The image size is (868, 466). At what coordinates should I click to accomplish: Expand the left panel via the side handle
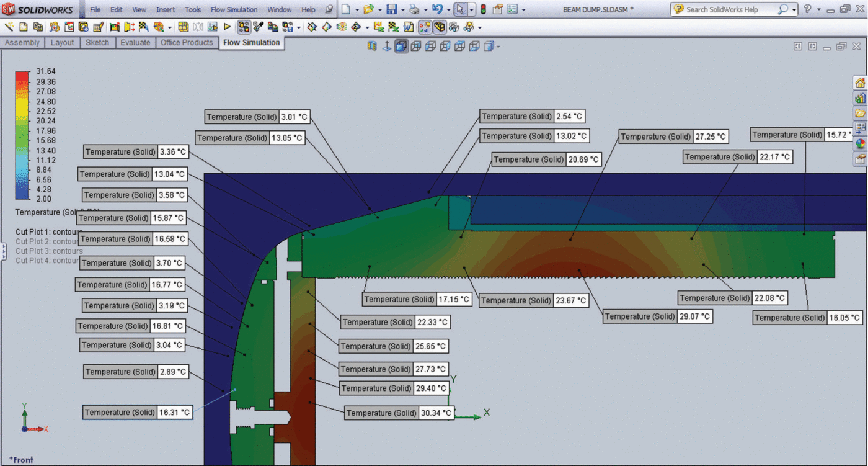2,251
